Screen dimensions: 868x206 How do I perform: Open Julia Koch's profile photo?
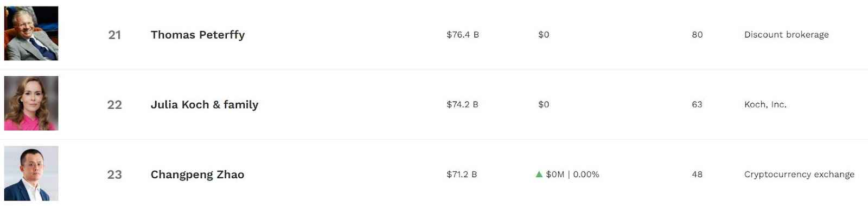point(31,103)
